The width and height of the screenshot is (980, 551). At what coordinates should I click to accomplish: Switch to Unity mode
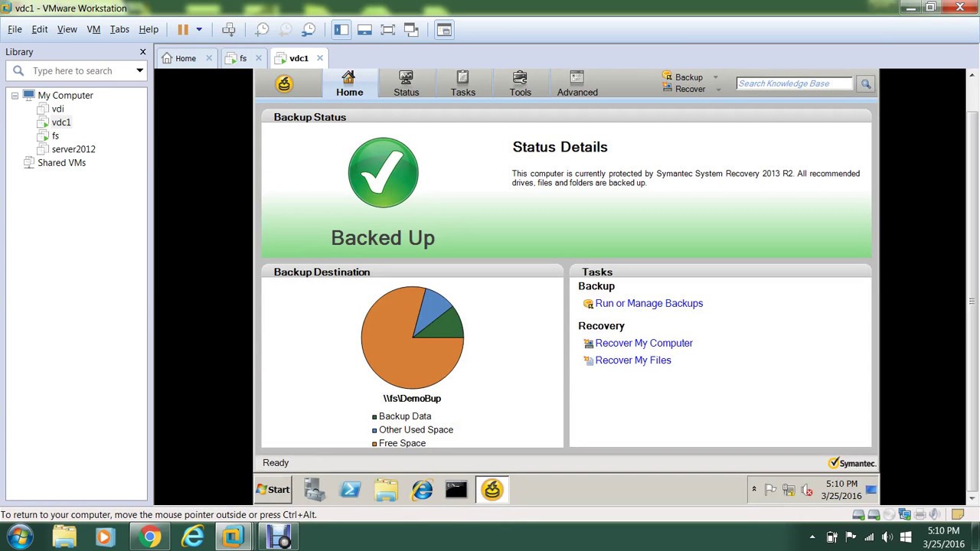pos(411,29)
